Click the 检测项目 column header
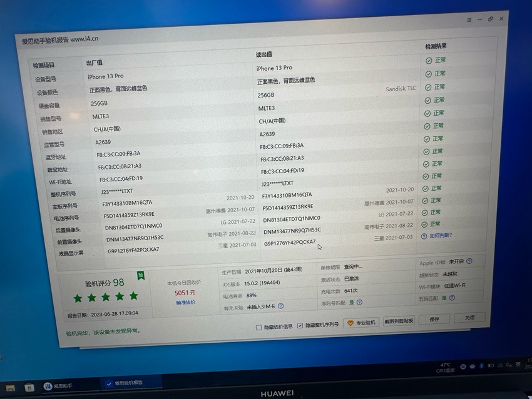 point(44,66)
